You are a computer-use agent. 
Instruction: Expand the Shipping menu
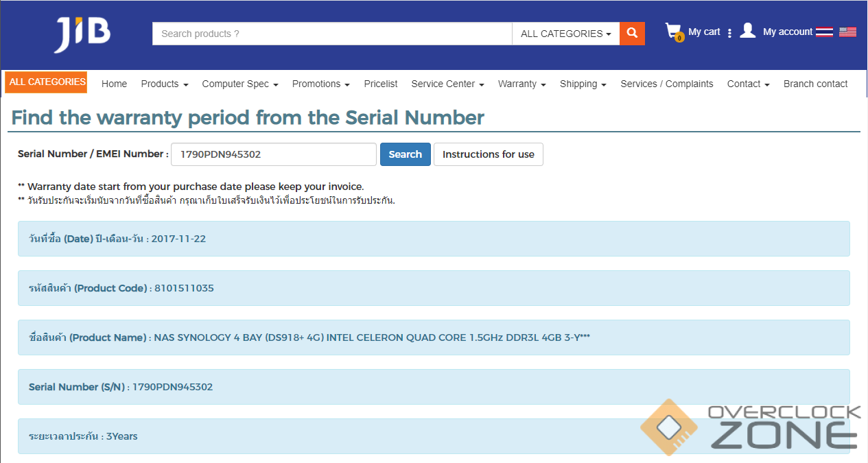click(583, 84)
